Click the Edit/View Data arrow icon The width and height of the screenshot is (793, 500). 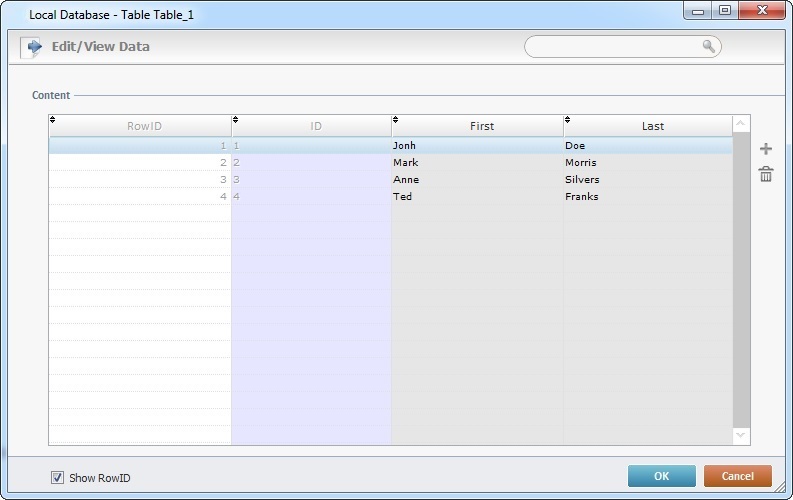click(32, 47)
